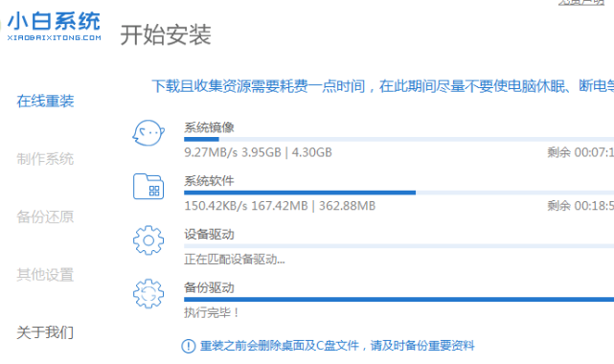The image size is (614, 364).
Task: Click the 设备驱动 progress bar
Action: point(398,246)
